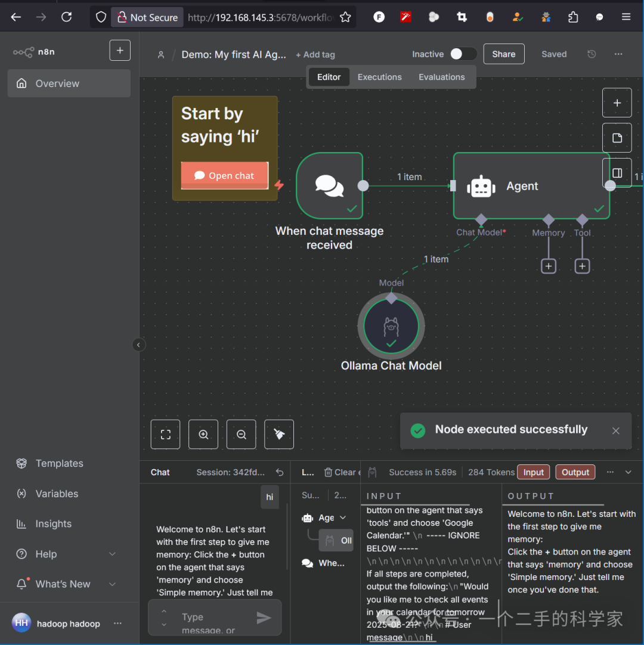644x645 pixels.
Task: Click the Session: 342fd... label
Action: (230, 472)
